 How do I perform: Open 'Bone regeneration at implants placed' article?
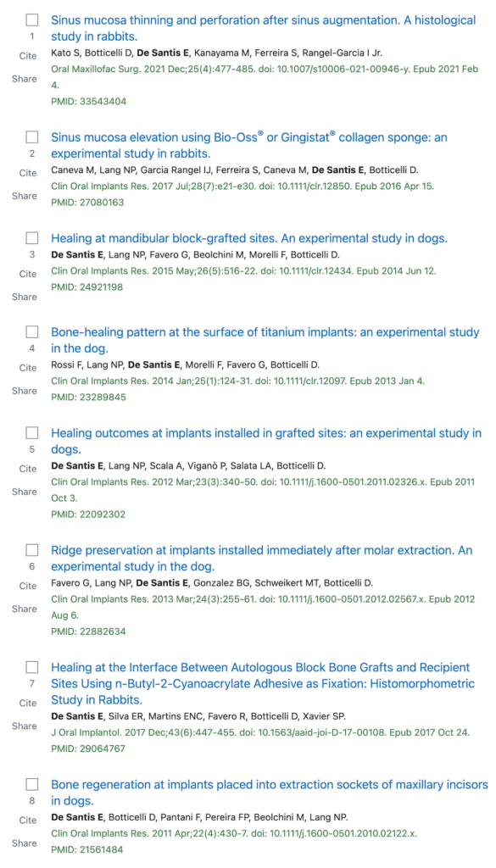(270, 793)
